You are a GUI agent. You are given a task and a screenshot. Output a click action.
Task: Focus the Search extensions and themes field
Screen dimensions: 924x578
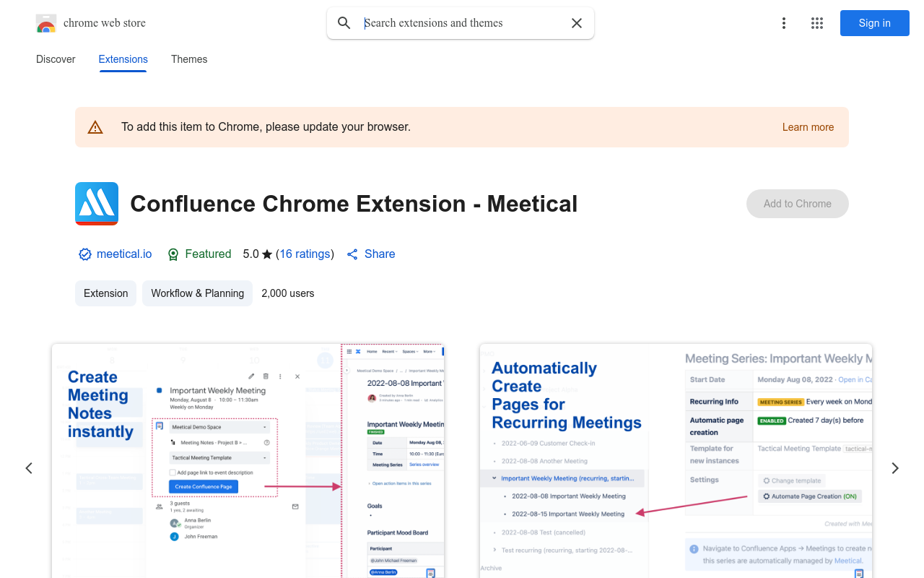coord(461,23)
